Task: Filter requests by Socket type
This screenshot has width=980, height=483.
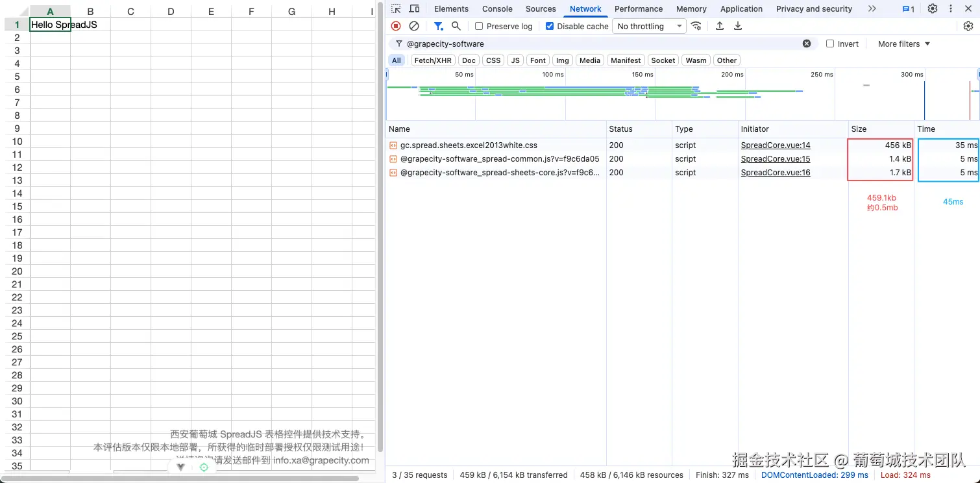Action: [663, 60]
